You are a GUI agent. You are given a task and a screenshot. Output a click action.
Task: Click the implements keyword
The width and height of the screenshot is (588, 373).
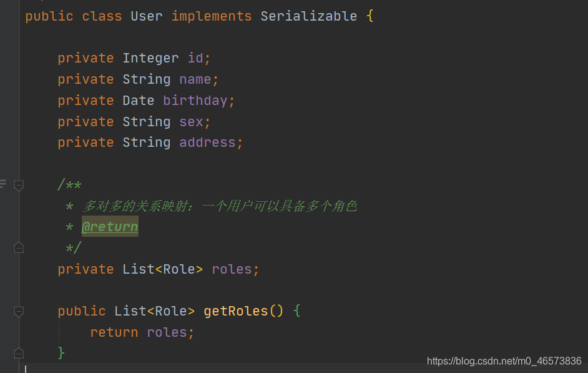click(212, 16)
